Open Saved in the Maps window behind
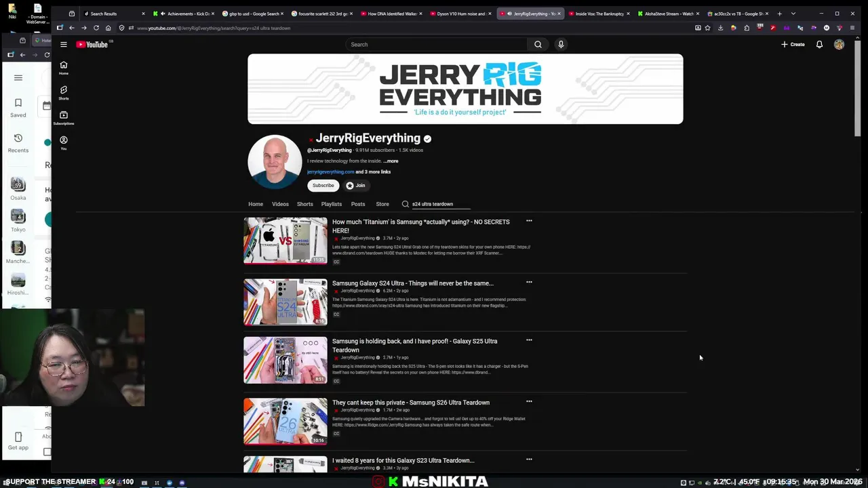The image size is (868, 488). point(18,108)
